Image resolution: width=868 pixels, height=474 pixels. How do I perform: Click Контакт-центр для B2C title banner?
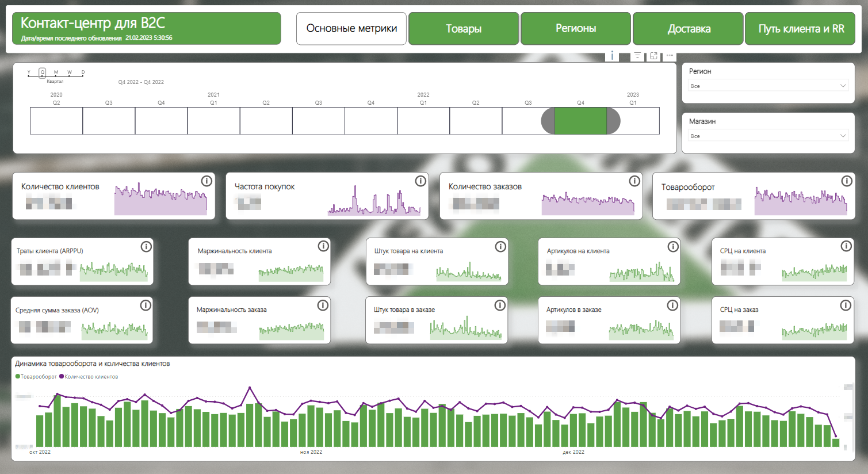coord(147,28)
